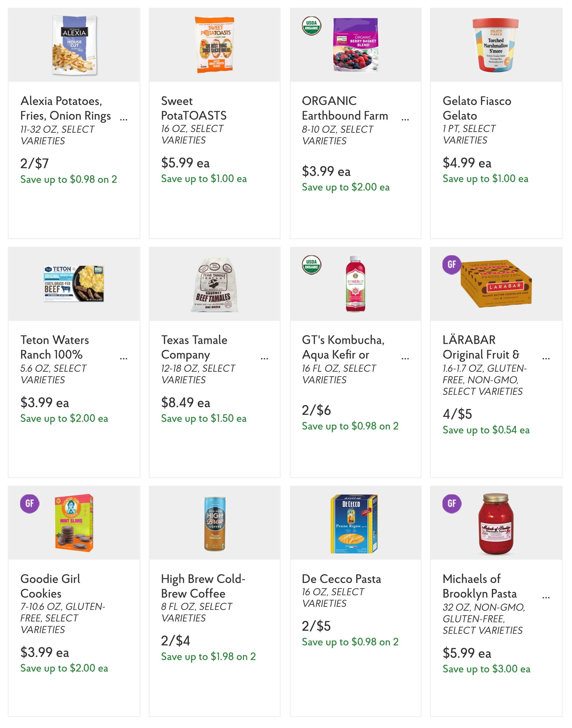Screen dimensions: 572x728
Task: Open the Gelato Fiasco pint image
Action: 496,45
